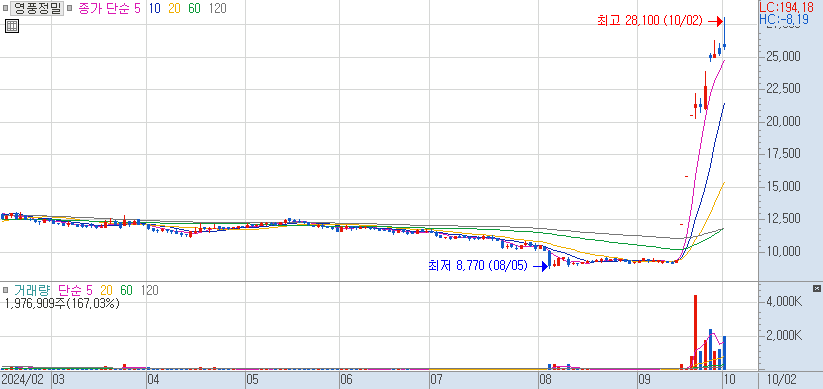Close the volume panel with its X icon
The image size is (823, 389).
816,288
